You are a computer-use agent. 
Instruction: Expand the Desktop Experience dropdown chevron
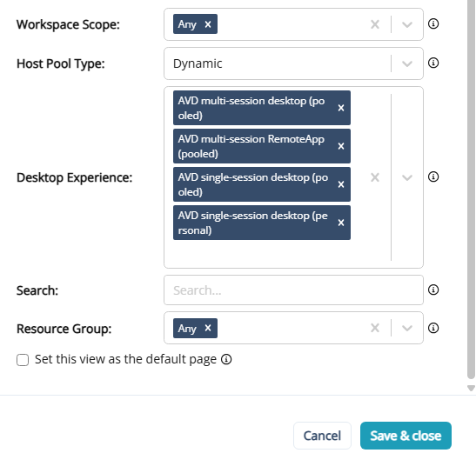click(x=407, y=177)
